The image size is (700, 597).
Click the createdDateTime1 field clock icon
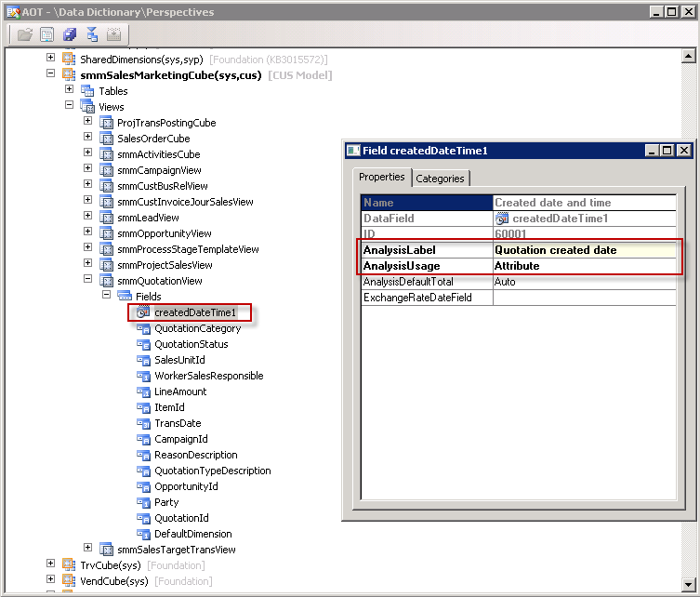click(143, 312)
